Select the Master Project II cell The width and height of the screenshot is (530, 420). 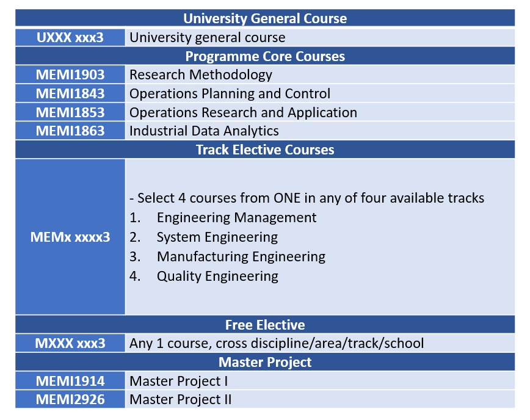(320, 399)
